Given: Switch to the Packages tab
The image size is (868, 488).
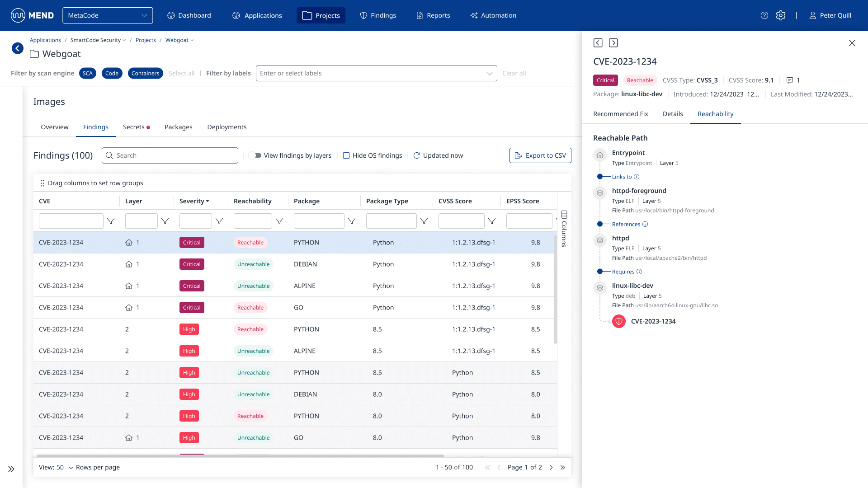Looking at the screenshot, I should click(x=178, y=127).
